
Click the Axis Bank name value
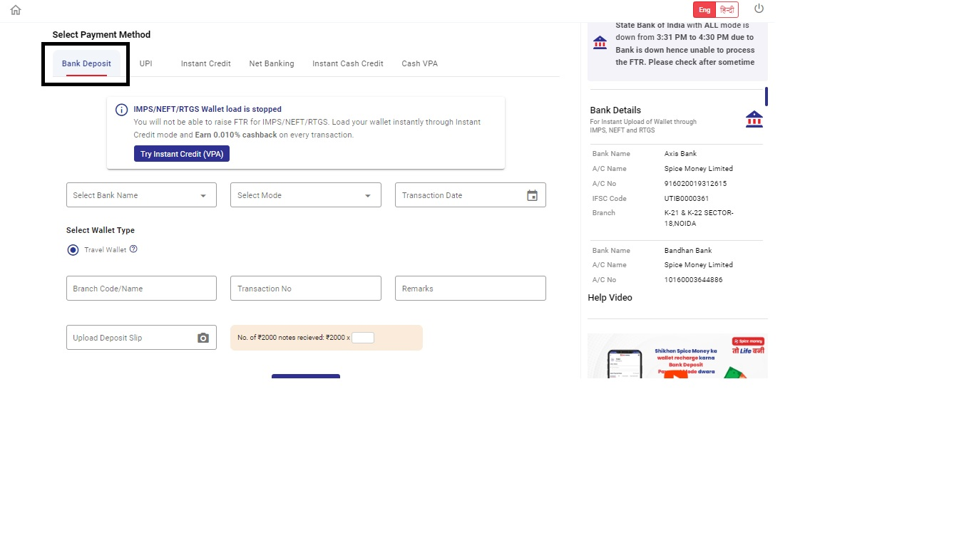(680, 154)
